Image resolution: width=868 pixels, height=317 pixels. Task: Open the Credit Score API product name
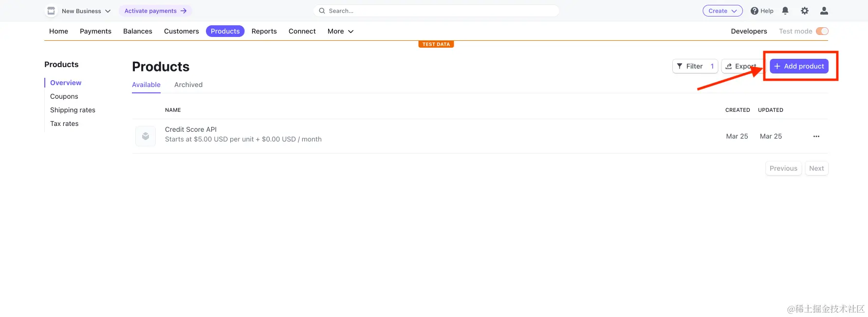click(191, 129)
